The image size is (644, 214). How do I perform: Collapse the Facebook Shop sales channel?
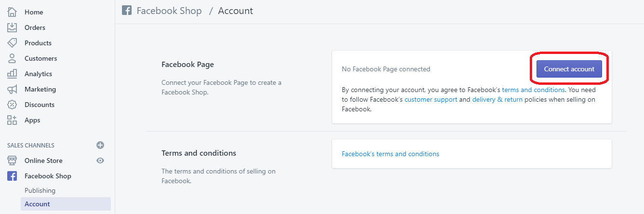click(x=48, y=176)
